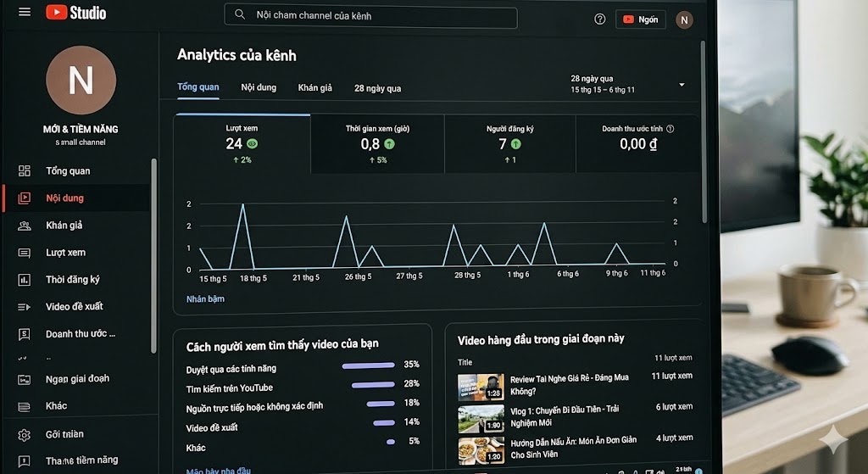Click the Khác sidebar icon
868x474 pixels.
tap(25, 407)
